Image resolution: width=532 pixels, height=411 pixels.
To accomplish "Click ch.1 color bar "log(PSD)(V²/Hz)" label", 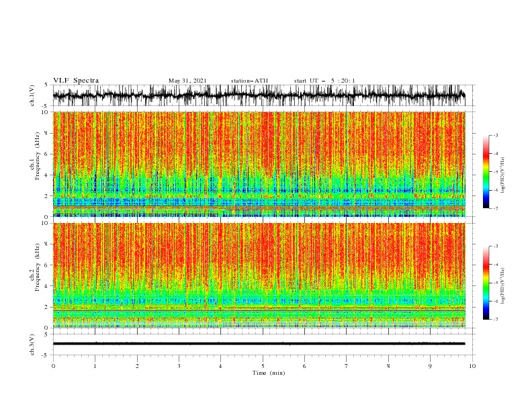I will click(502, 175).
